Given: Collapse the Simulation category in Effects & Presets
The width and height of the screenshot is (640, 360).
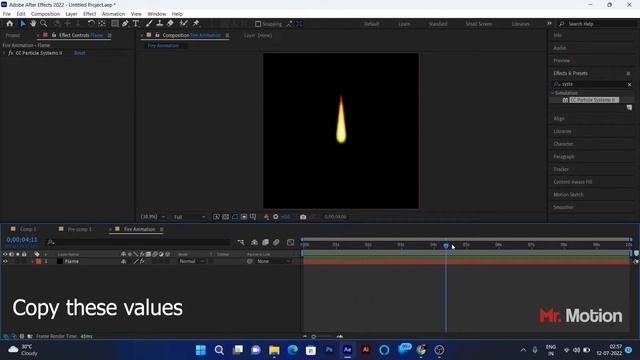Looking at the screenshot, I should tap(553, 93).
